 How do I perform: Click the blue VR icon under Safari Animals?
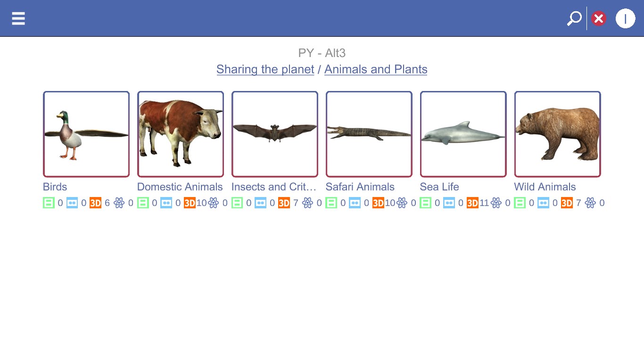355,203
